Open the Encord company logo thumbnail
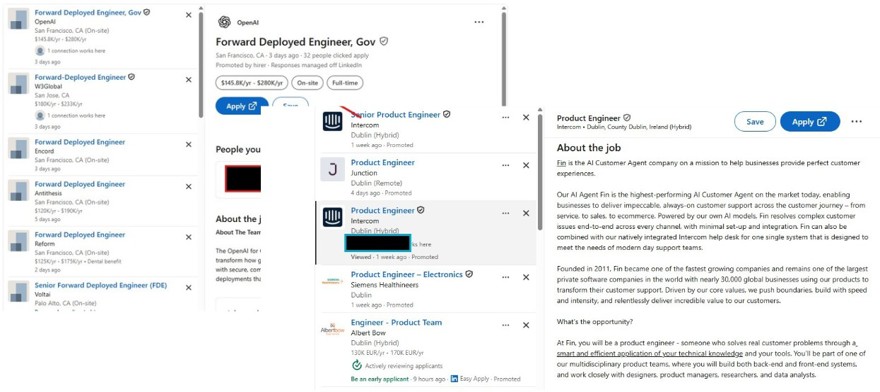This screenshot has height=392, width=880. tap(19, 148)
